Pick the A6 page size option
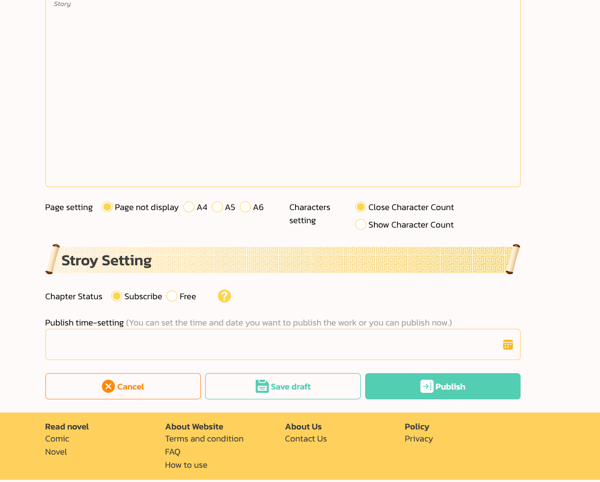600x482 pixels. [245, 207]
